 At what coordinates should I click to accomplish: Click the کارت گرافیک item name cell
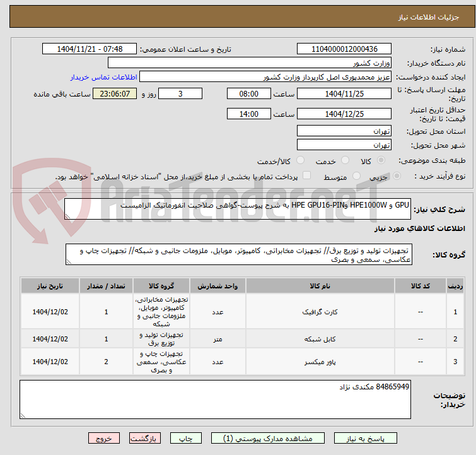pyautogui.click(x=320, y=312)
